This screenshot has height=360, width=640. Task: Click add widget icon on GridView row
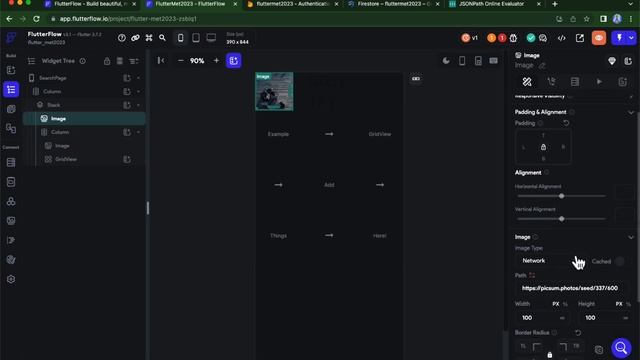click(127, 159)
